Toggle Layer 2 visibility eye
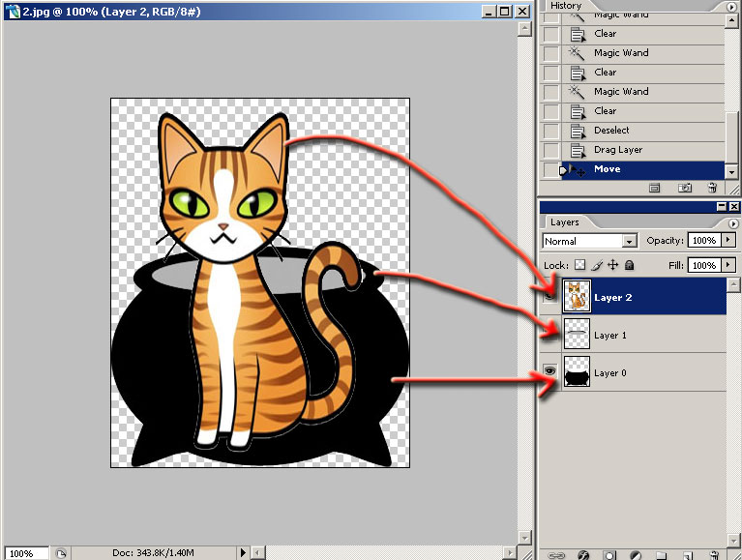 coord(549,297)
